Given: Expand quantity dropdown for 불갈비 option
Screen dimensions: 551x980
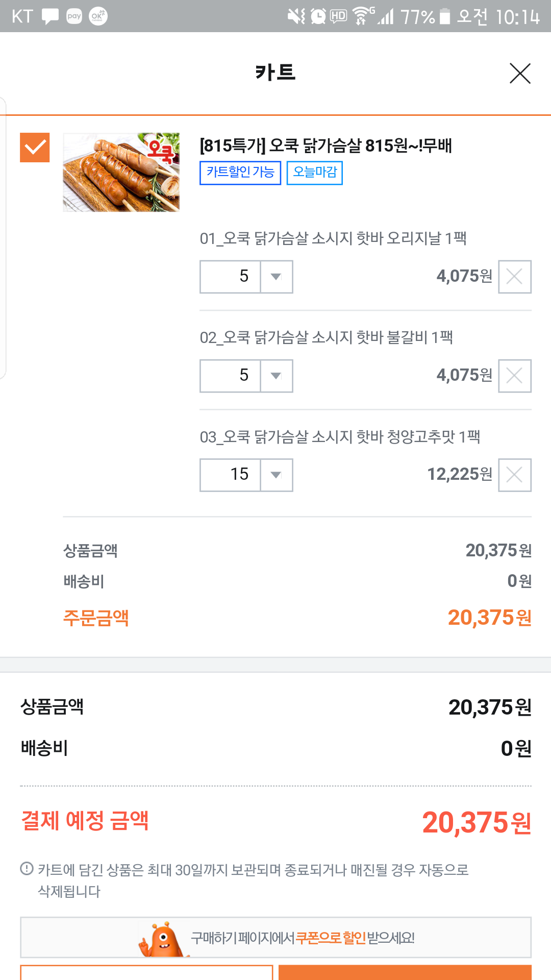Looking at the screenshot, I should pos(276,376).
